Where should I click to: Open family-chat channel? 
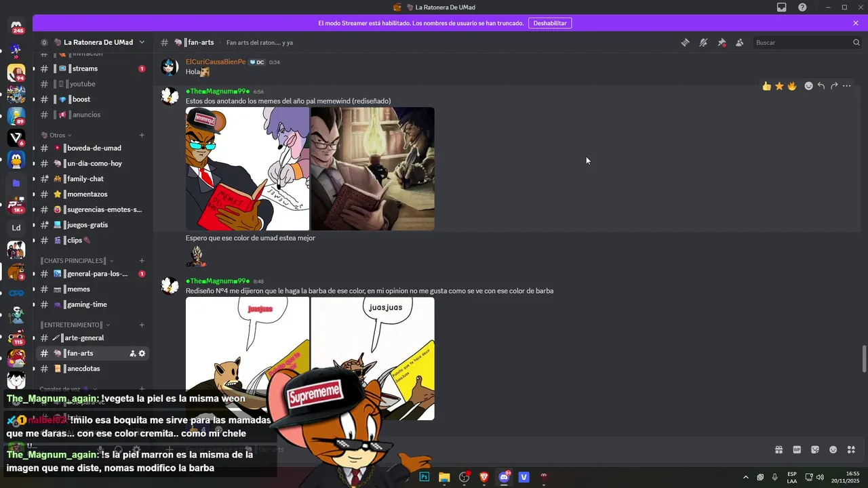pos(92,179)
